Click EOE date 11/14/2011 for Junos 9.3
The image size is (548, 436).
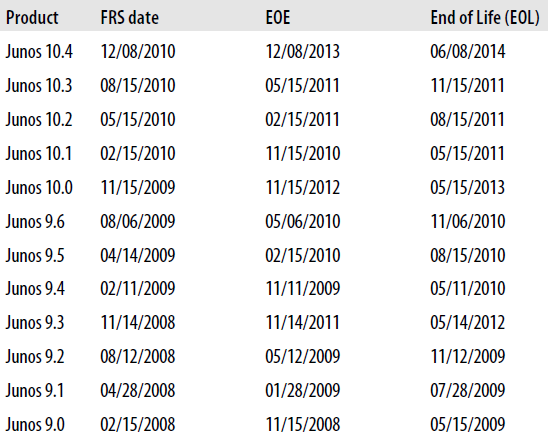coord(303,322)
